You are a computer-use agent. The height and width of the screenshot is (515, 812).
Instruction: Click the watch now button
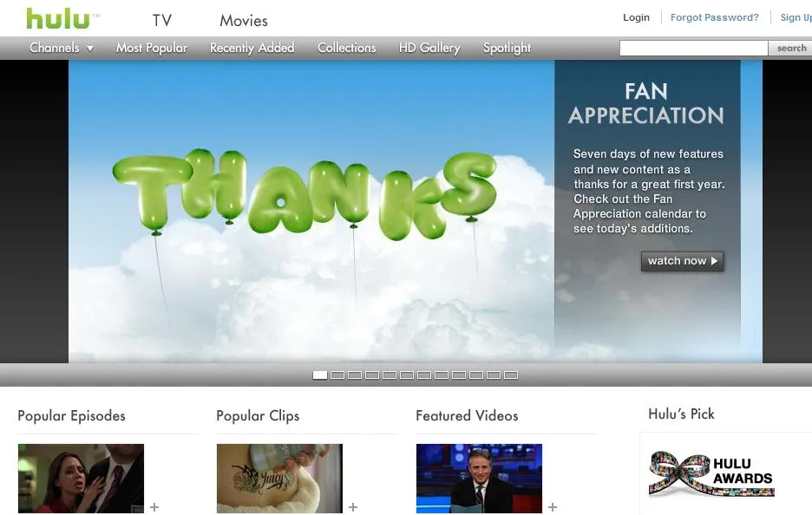(682, 261)
